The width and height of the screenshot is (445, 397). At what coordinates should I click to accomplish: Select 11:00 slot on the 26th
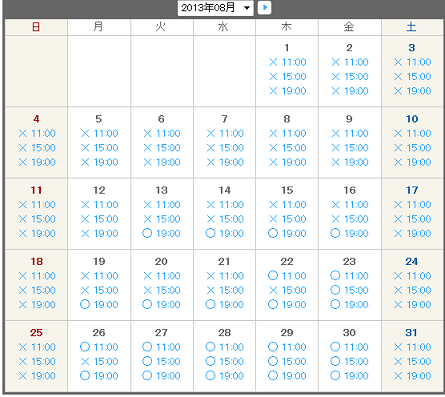(x=99, y=347)
